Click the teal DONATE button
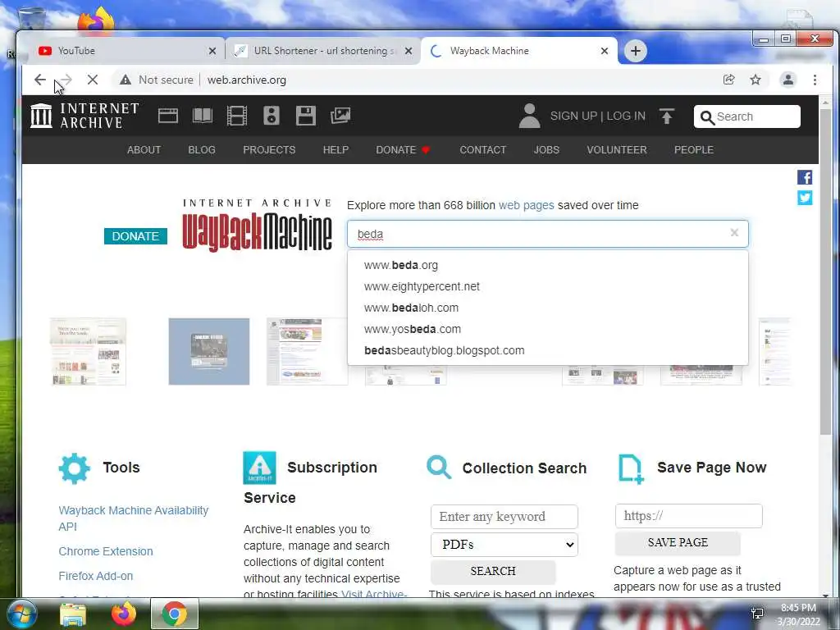Image resolution: width=840 pixels, height=630 pixels. [x=135, y=236]
